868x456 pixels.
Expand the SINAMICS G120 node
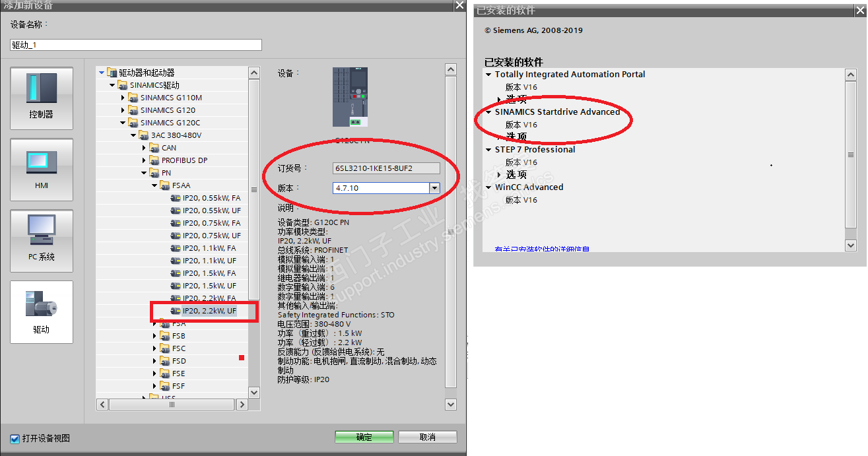123,110
